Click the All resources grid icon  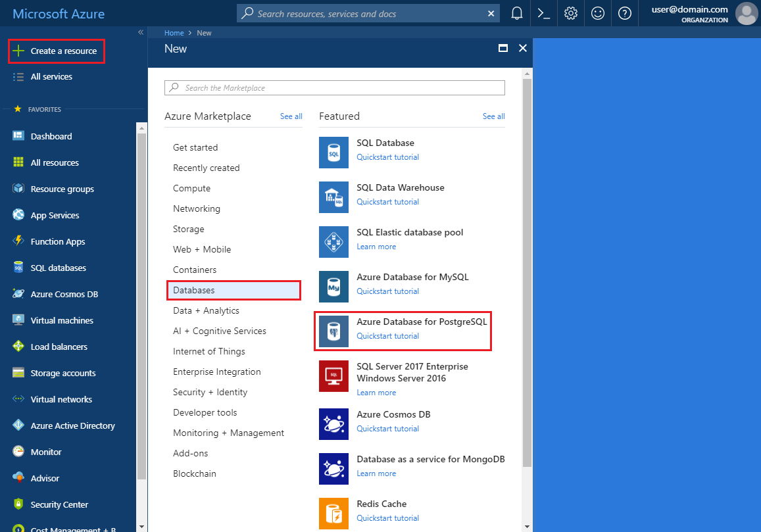[18, 162]
